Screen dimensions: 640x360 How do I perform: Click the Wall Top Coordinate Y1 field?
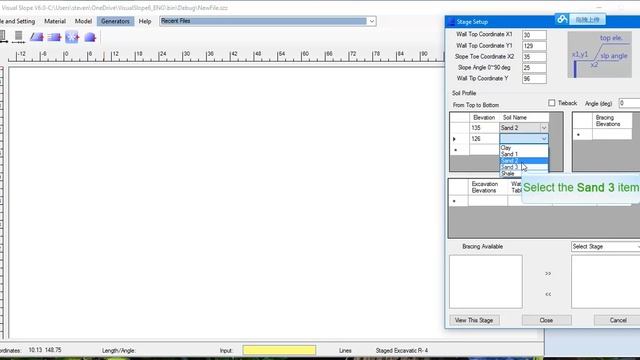pyautogui.click(x=534, y=46)
